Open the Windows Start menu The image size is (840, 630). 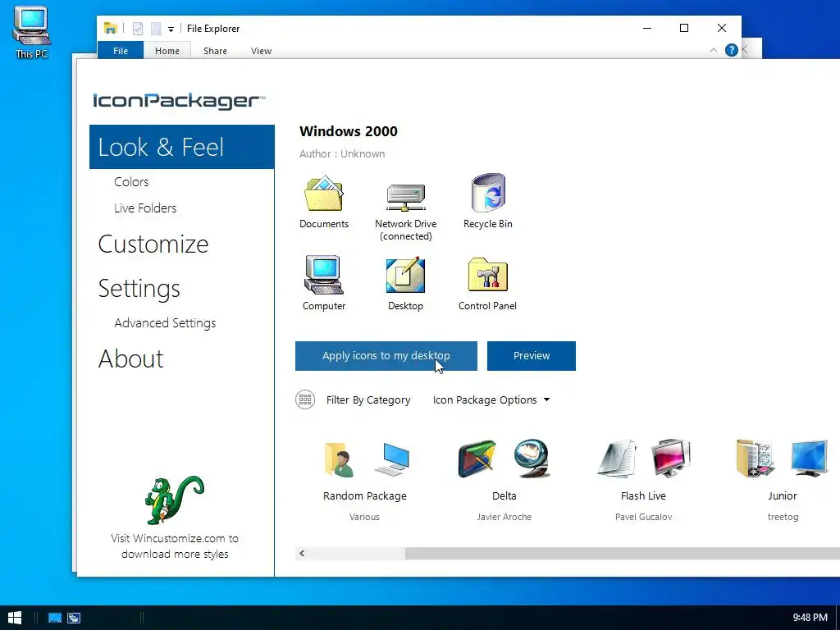[x=15, y=618]
